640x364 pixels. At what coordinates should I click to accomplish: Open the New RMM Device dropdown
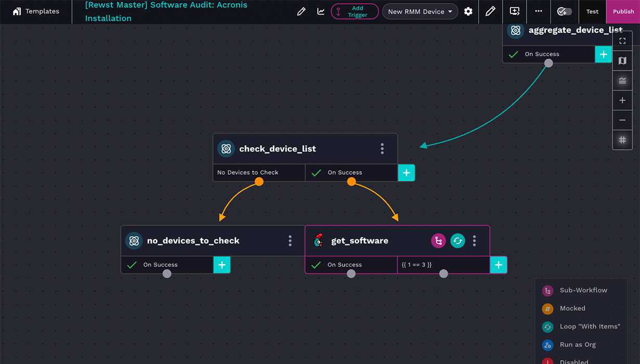click(x=420, y=11)
